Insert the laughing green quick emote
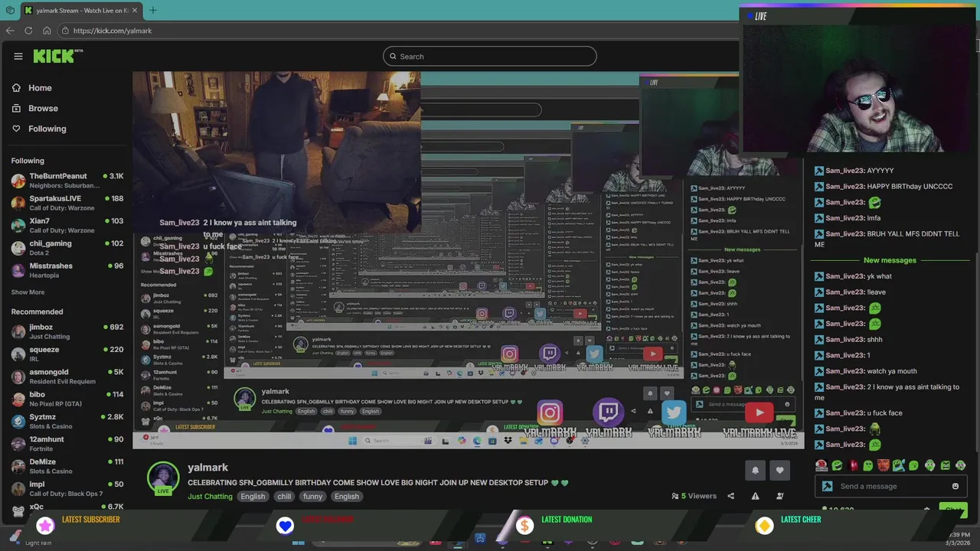 [837, 465]
